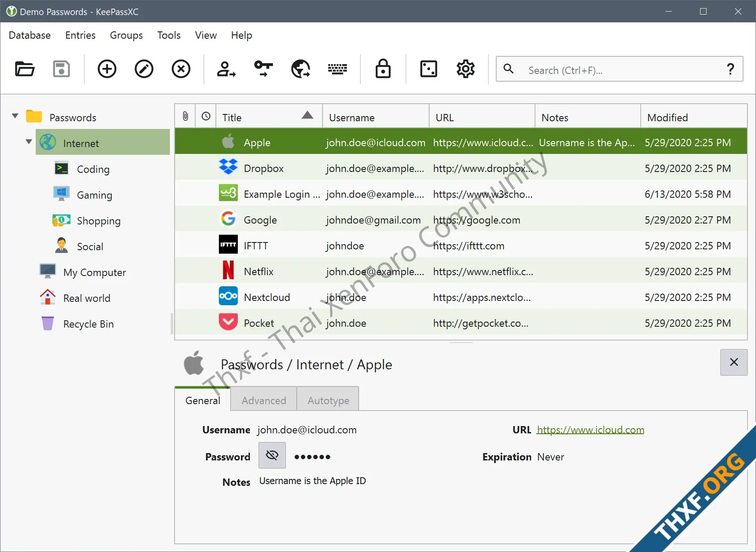Delete entry with the circled X icon
Viewport: 756px width, 552px height.
[x=181, y=69]
